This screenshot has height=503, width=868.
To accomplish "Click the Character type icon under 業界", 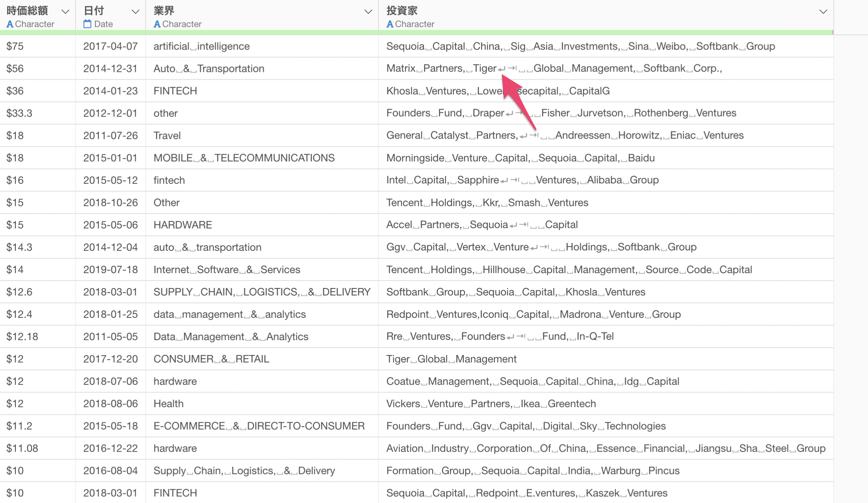I will [x=157, y=24].
